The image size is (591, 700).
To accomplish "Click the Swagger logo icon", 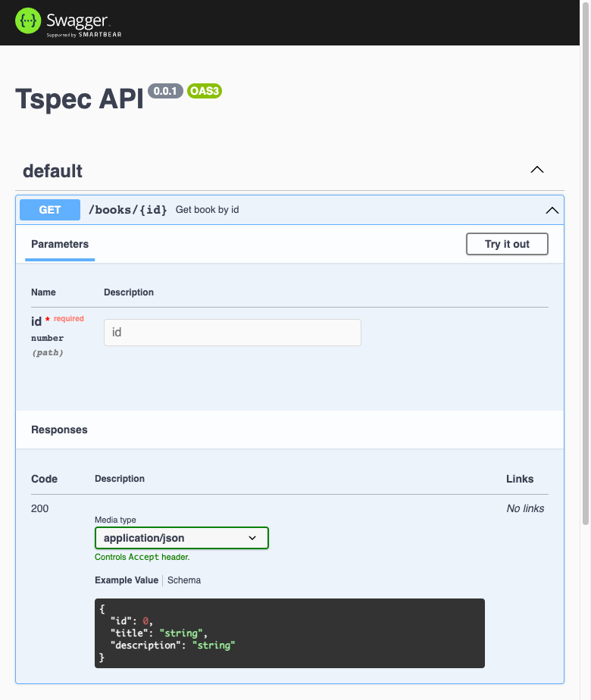I will [27, 20].
